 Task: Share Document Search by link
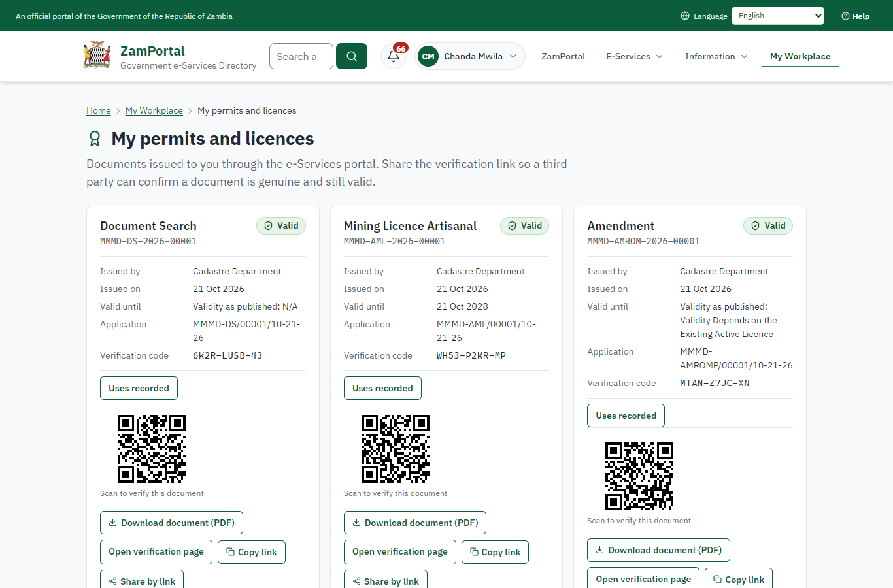pyautogui.click(x=142, y=580)
